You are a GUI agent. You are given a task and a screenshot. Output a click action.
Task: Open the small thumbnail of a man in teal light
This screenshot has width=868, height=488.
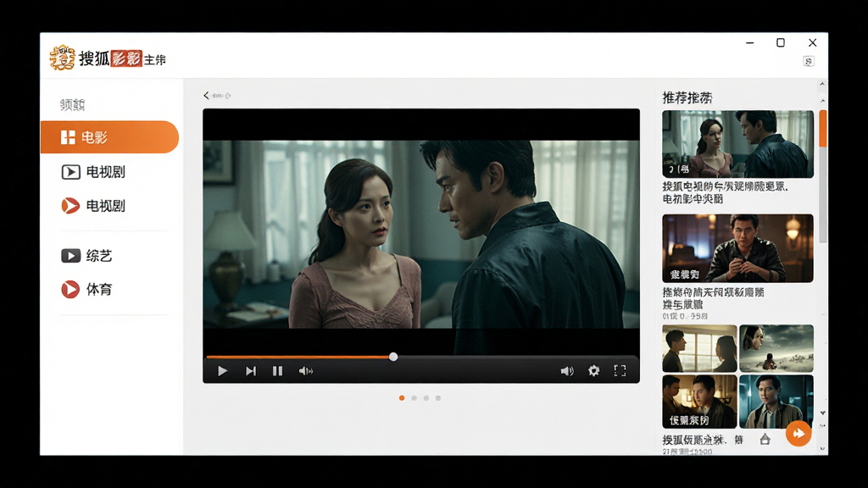[x=776, y=402]
